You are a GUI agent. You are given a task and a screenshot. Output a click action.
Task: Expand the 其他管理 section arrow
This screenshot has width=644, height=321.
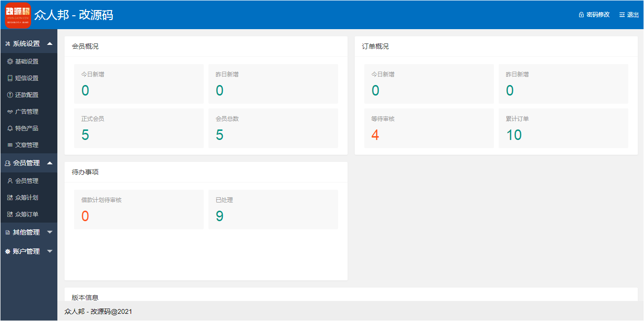[50, 233]
